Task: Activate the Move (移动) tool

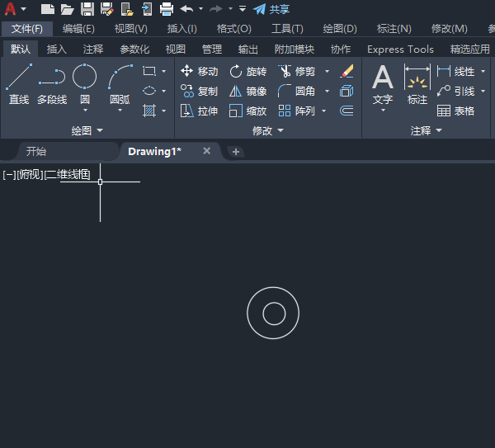Action: click(199, 71)
